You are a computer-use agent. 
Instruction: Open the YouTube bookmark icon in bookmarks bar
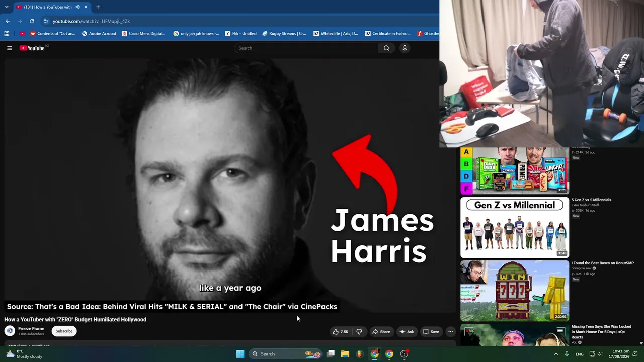(22, 34)
